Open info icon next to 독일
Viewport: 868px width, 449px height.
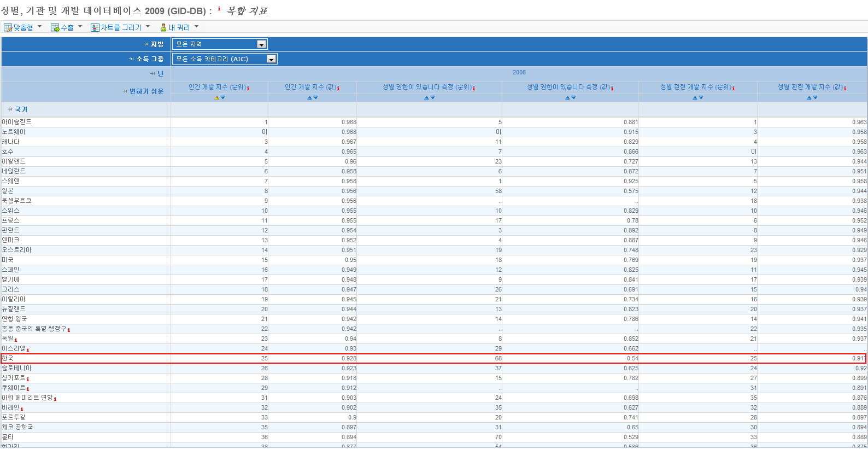(x=16, y=340)
